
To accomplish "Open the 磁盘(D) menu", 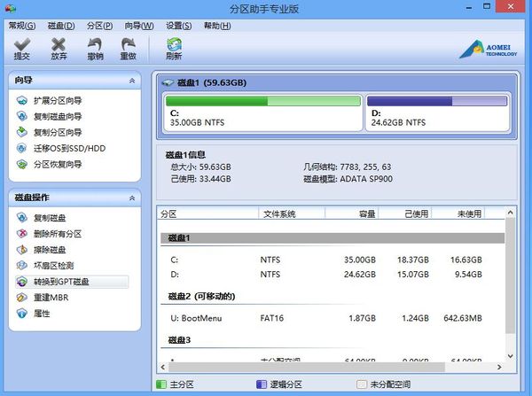I will (x=61, y=26).
